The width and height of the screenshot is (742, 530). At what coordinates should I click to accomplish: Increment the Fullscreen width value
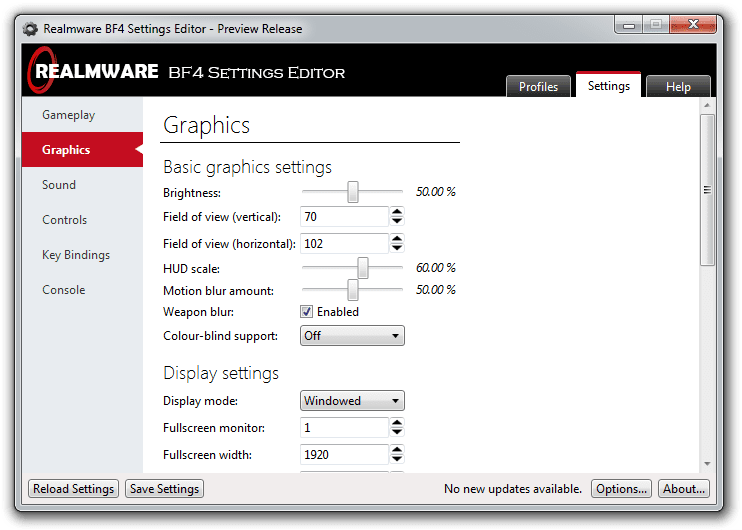pos(397,450)
